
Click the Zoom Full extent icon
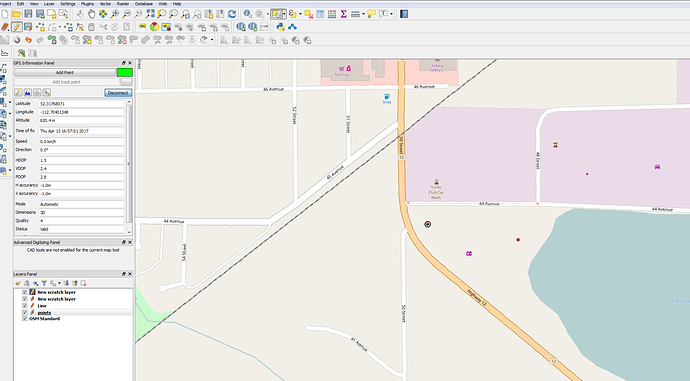coord(150,14)
